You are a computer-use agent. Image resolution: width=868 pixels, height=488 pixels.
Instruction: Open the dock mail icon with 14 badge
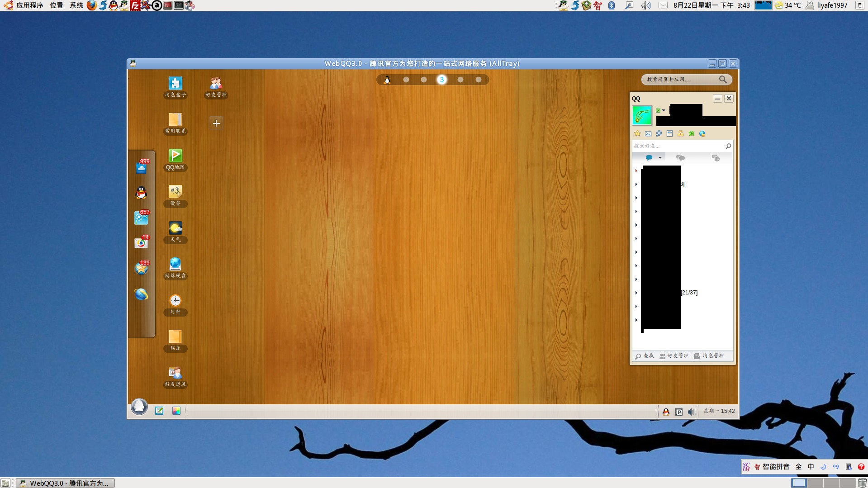pos(142,242)
